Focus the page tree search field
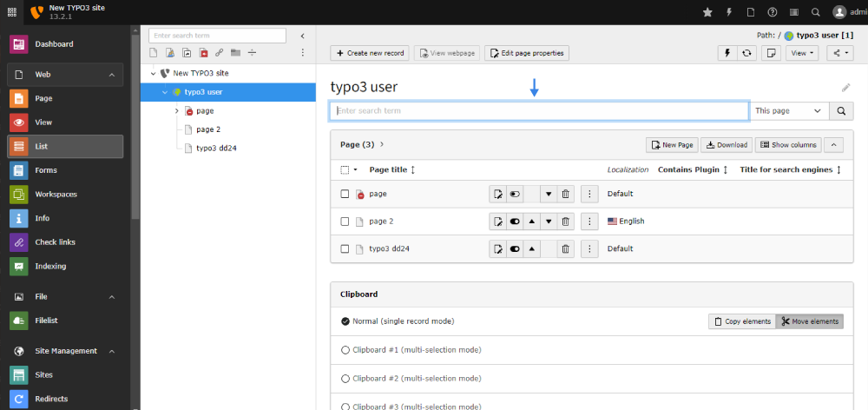 [x=217, y=36]
